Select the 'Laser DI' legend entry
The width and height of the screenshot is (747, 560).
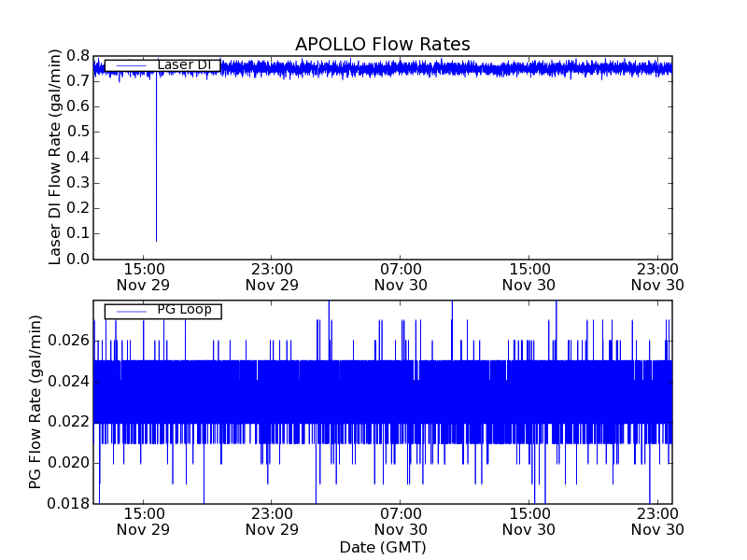162,64
